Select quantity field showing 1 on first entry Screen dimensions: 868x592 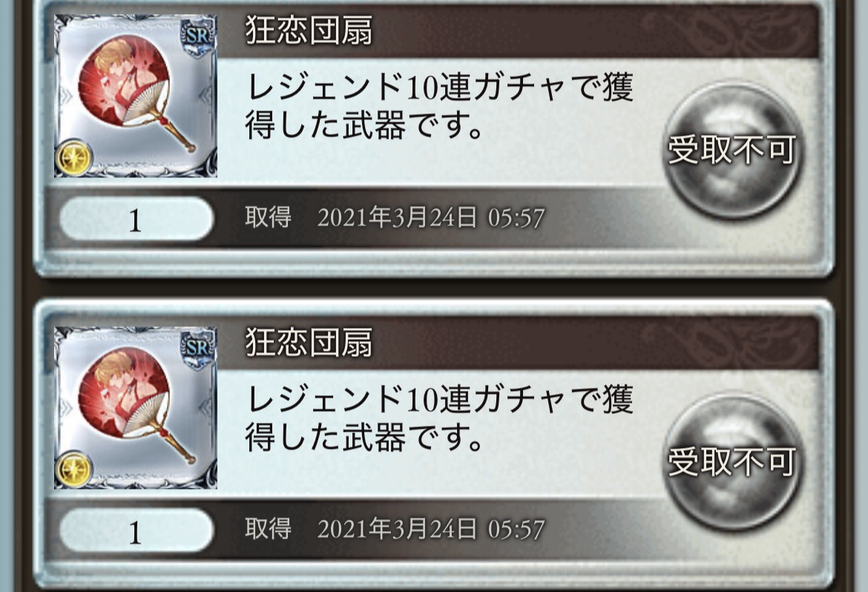coord(136,220)
